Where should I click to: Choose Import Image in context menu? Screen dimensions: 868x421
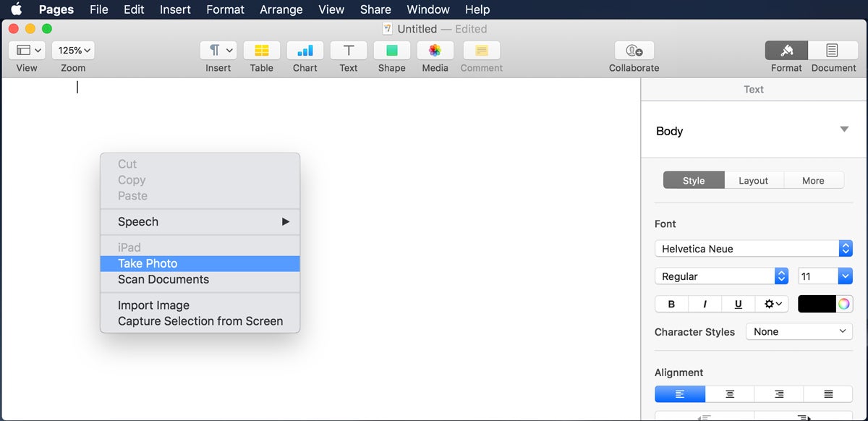[x=200, y=305]
